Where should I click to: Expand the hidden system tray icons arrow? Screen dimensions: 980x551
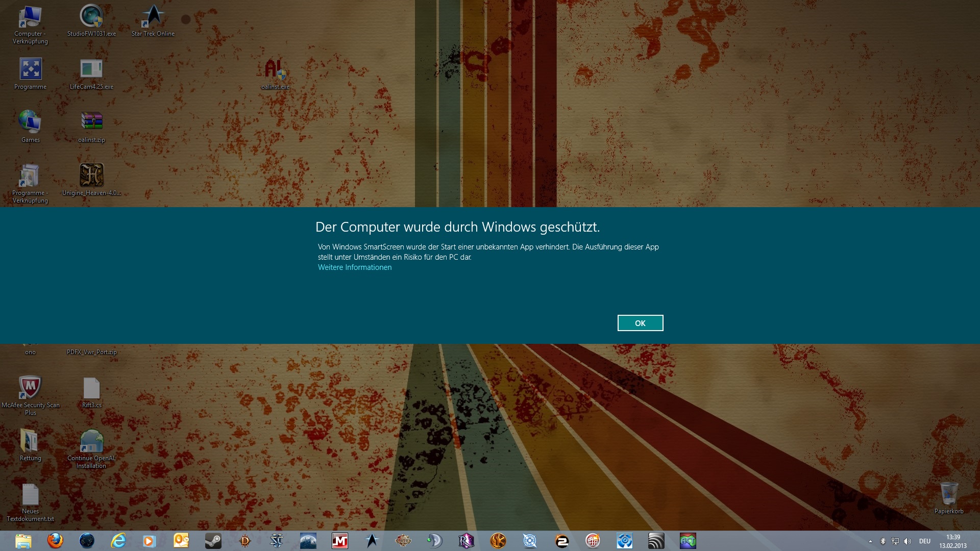pyautogui.click(x=870, y=541)
